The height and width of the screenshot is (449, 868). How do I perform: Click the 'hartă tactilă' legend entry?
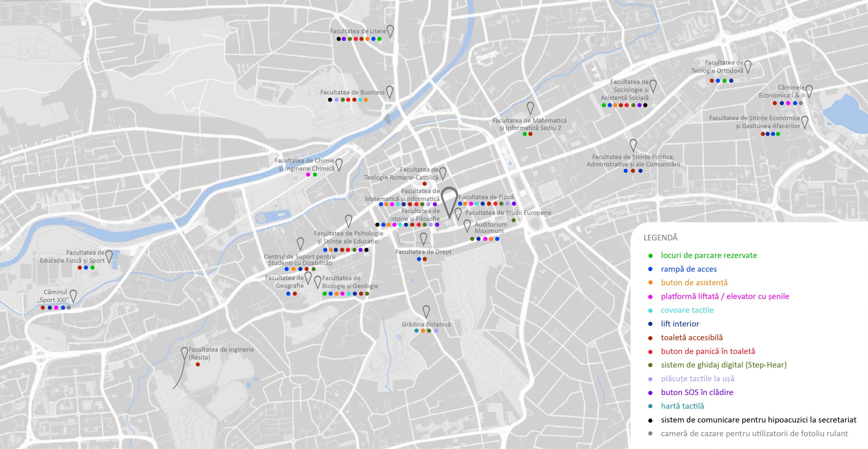pyautogui.click(x=682, y=406)
